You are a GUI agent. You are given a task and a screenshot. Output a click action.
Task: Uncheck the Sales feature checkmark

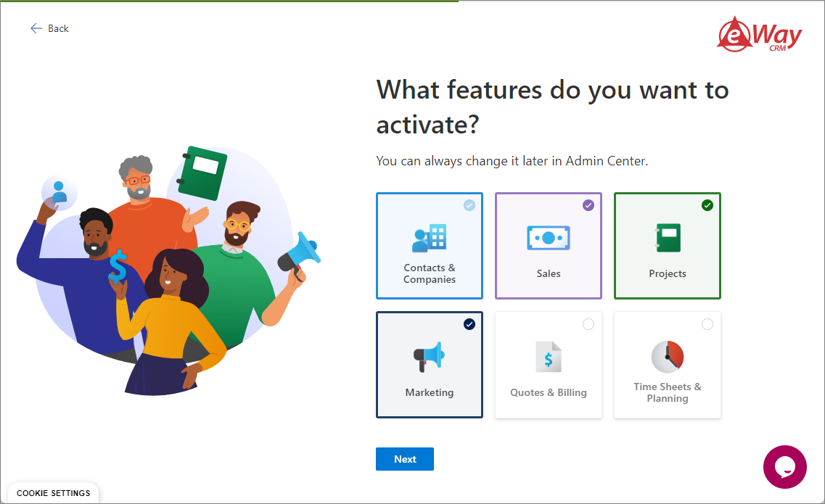point(588,205)
